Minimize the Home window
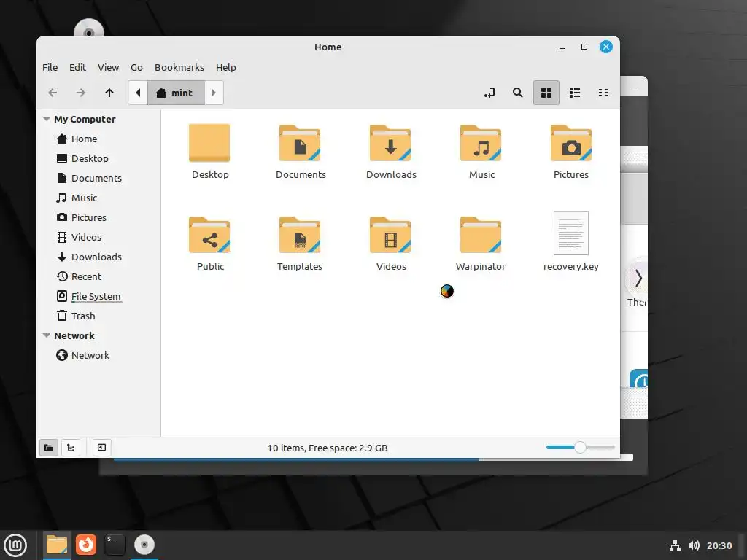The width and height of the screenshot is (747, 560). coord(562,47)
